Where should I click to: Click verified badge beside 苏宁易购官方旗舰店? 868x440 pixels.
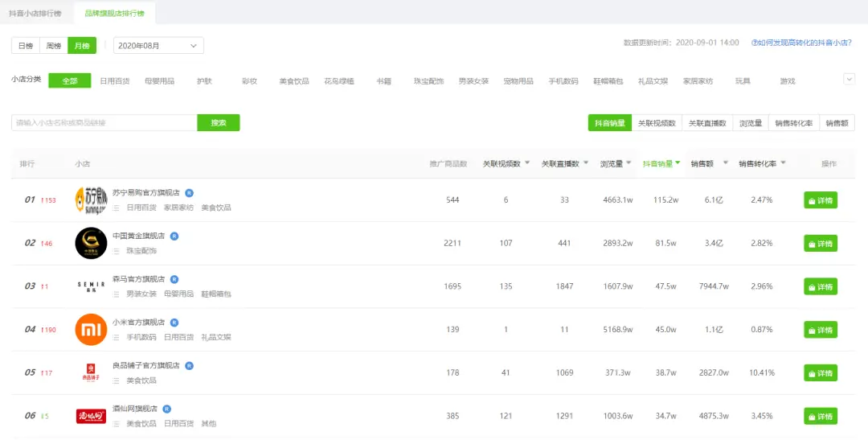click(x=190, y=193)
